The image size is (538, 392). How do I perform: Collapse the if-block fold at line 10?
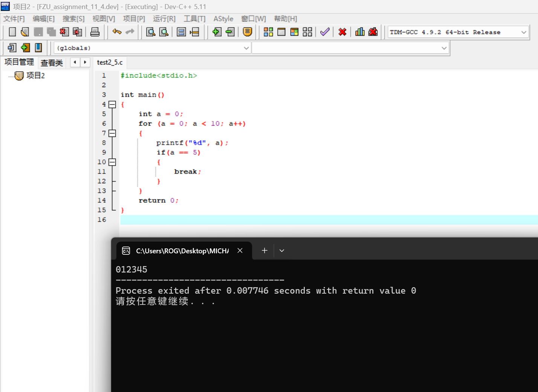pyautogui.click(x=112, y=162)
